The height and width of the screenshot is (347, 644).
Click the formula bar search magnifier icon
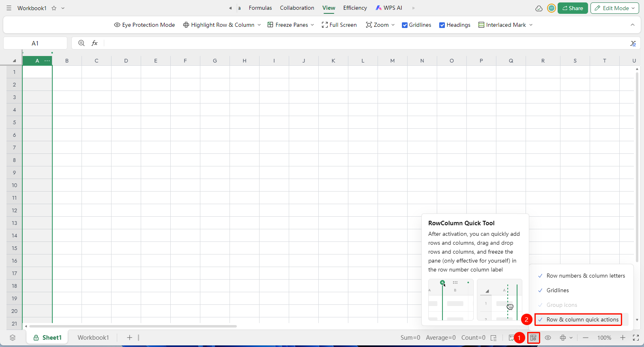pyautogui.click(x=82, y=43)
